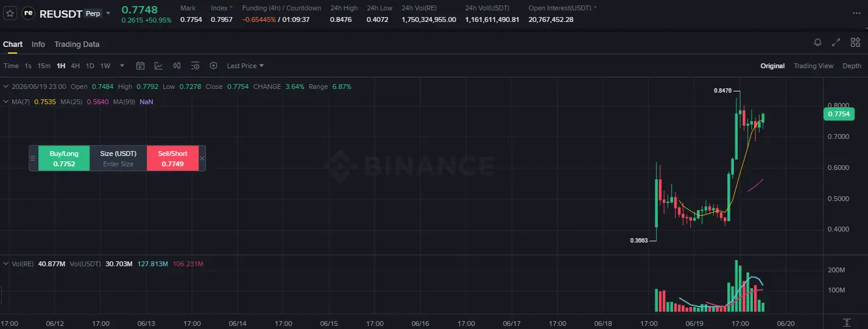Collapse the OHLC candle info row
The image size is (868, 329).
tap(7, 87)
